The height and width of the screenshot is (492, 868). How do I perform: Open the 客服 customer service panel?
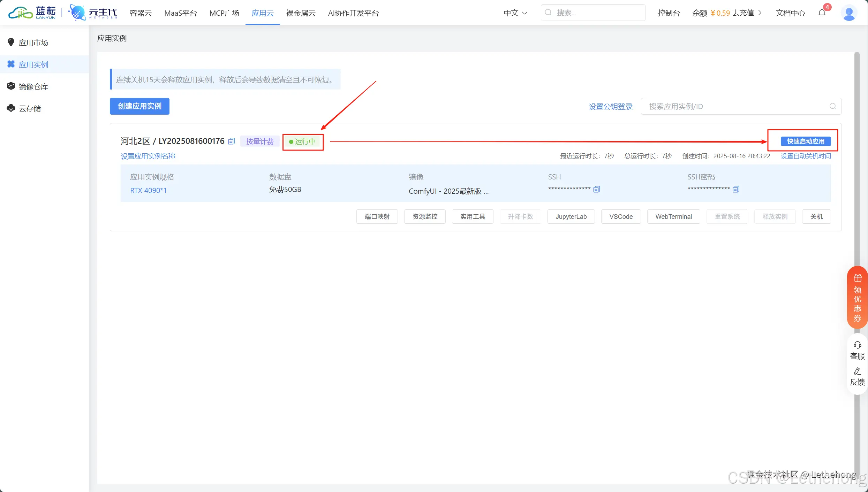857,349
